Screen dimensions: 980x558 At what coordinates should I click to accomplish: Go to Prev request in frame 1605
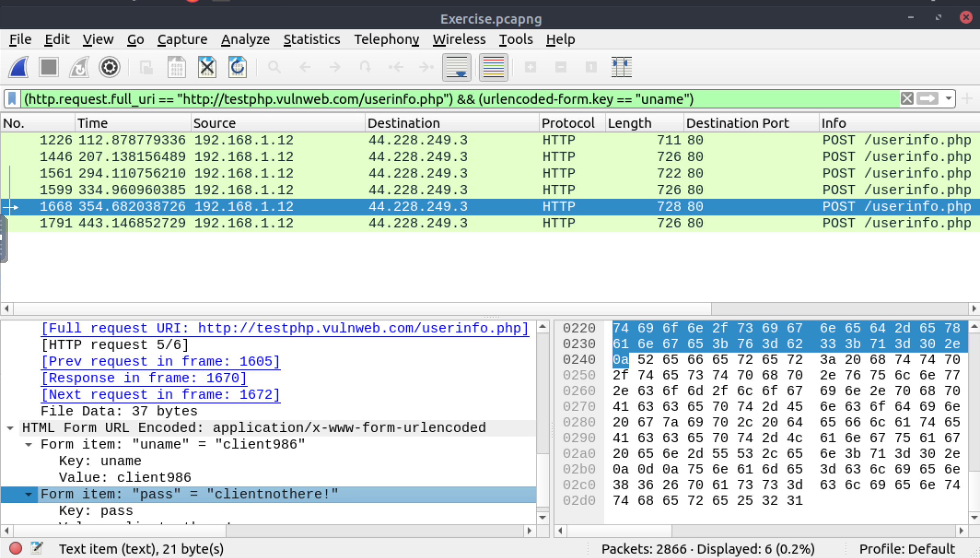(160, 361)
